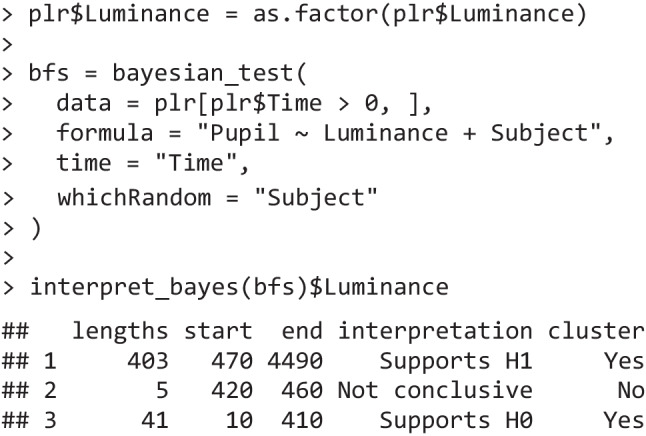Click the end column header
Viewport: 646px width, 436px height.
pyautogui.click(x=302, y=331)
